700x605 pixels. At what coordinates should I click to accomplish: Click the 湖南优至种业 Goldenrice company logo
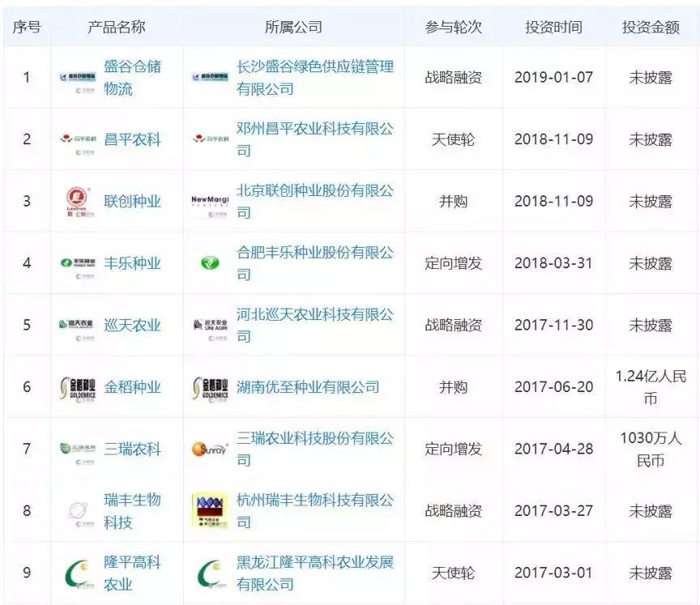(x=211, y=388)
